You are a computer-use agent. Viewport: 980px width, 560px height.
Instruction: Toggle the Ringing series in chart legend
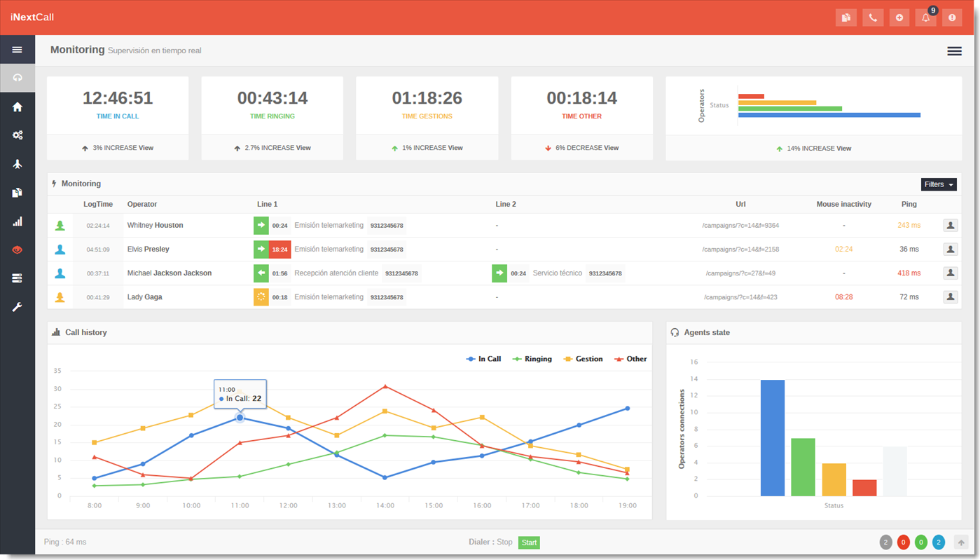click(532, 359)
